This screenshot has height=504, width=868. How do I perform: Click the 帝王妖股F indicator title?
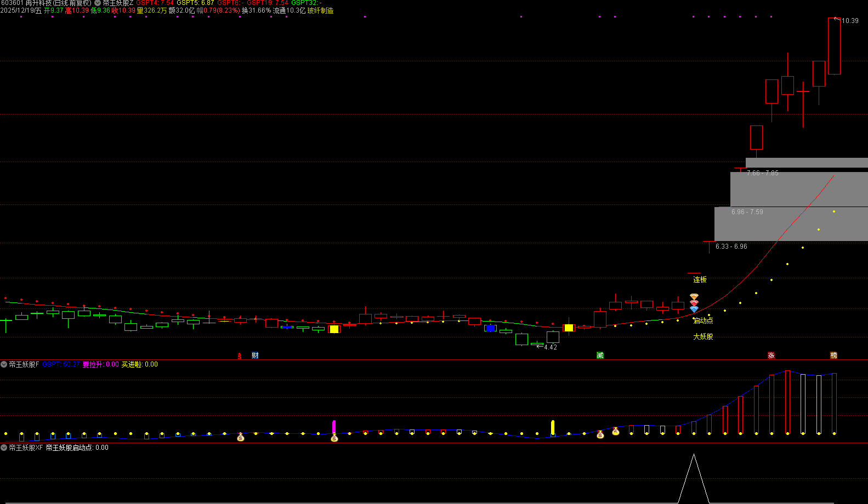(24, 364)
